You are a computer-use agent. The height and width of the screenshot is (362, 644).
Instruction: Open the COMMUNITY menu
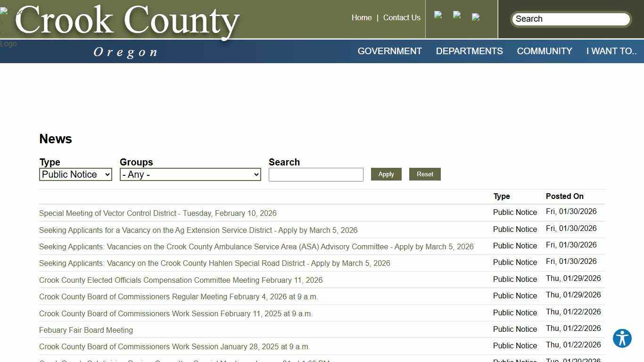pyautogui.click(x=544, y=51)
